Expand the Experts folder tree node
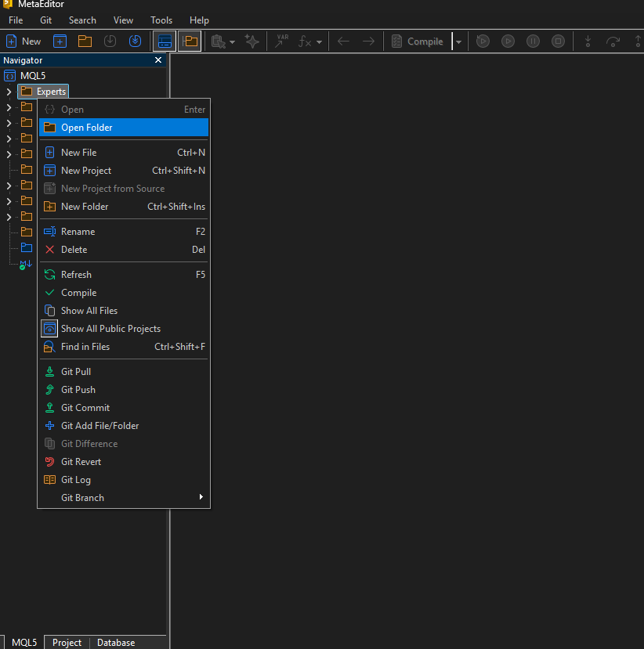644x649 pixels. tap(9, 92)
